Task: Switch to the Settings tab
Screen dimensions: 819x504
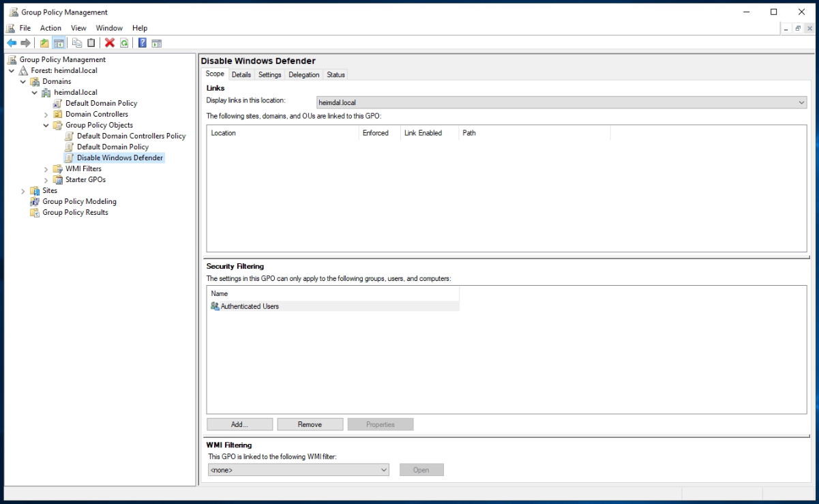Action: pyautogui.click(x=270, y=74)
